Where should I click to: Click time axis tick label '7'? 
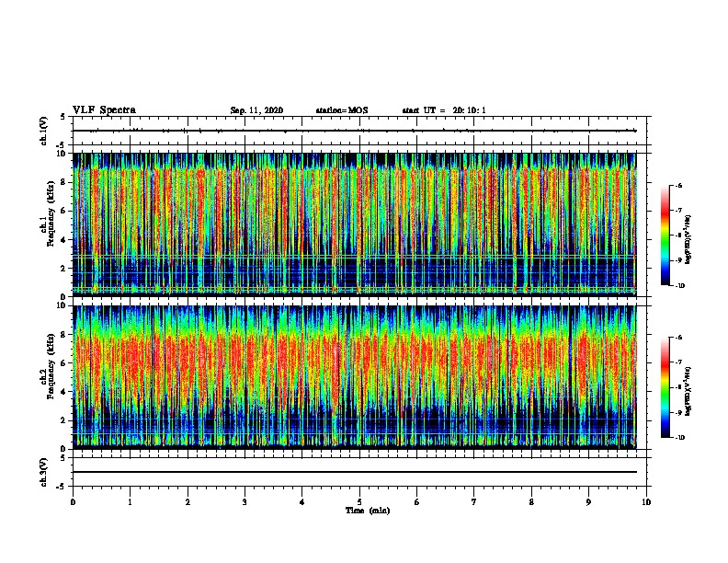click(474, 502)
